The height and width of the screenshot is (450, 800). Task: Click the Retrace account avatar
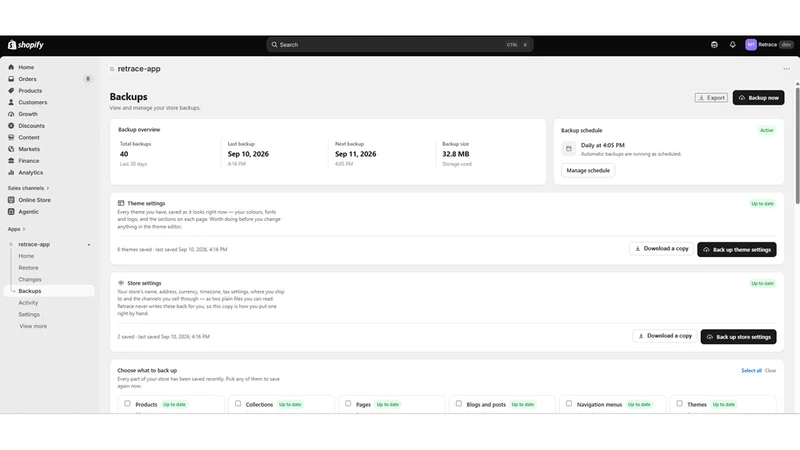click(x=751, y=45)
